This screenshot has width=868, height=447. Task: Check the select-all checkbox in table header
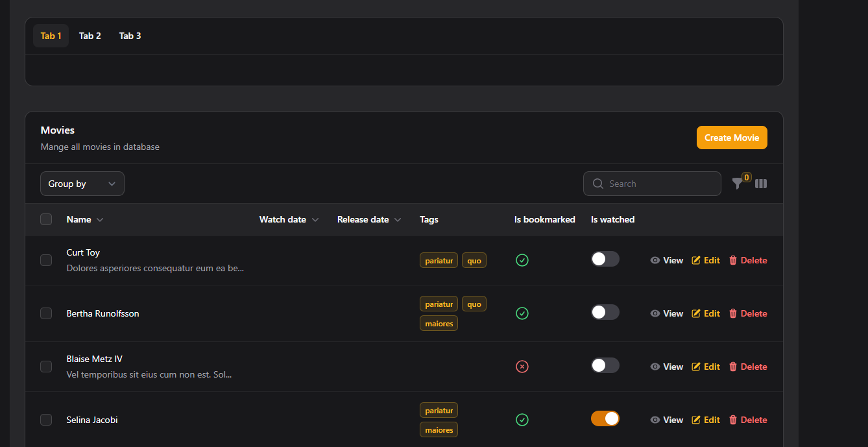click(46, 219)
